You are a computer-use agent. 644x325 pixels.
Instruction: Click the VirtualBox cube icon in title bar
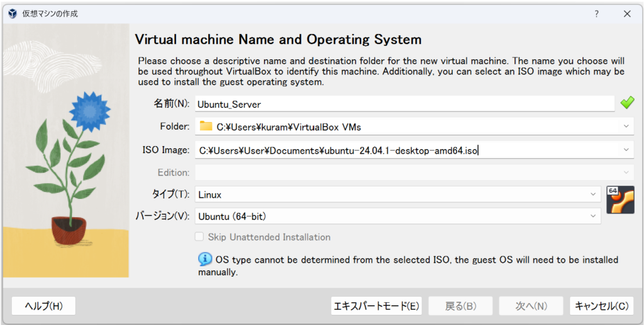point(13,14)
